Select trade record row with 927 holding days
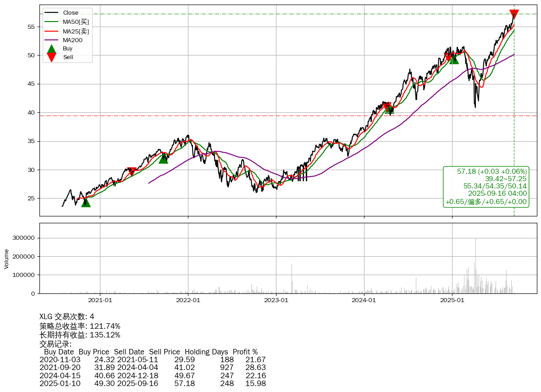 (152, 368)
